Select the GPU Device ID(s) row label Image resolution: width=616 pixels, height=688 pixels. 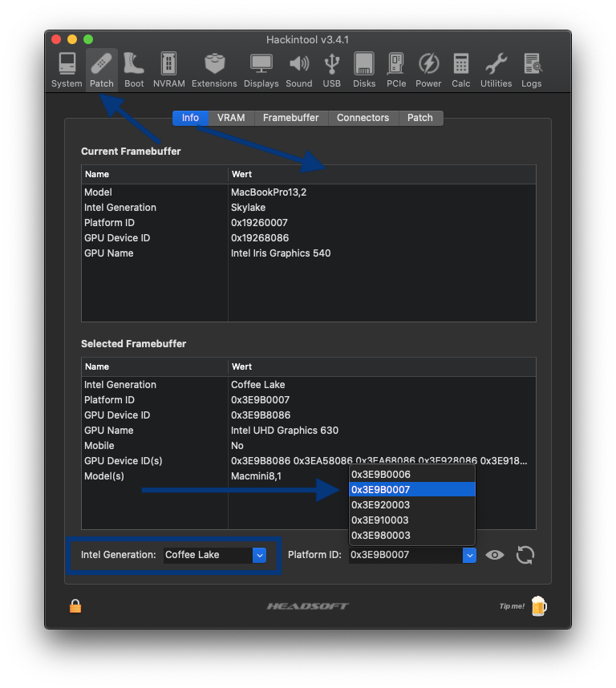pyautogui.click(x=124, y=461)
